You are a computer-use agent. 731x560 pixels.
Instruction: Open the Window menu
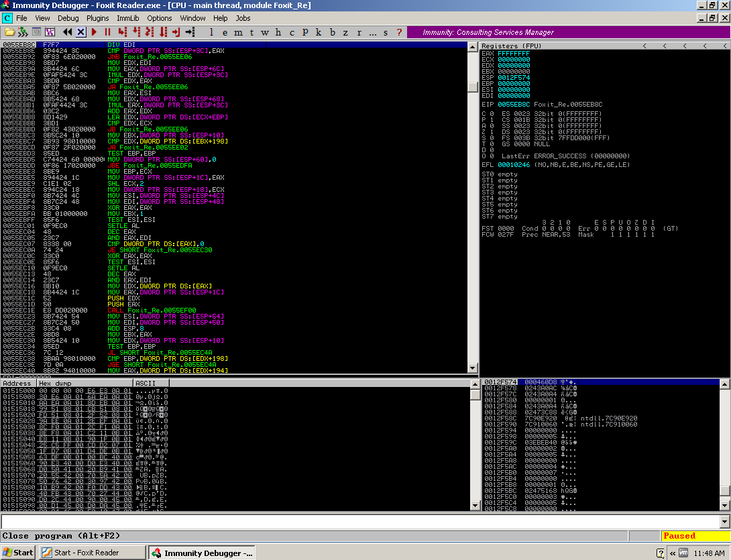tap(192, 18)
